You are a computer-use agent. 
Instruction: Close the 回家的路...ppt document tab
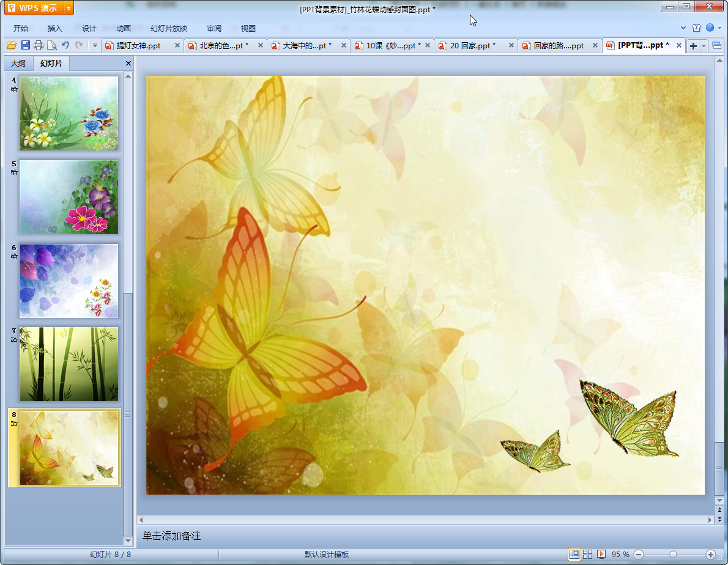click(x=595, y=45)
